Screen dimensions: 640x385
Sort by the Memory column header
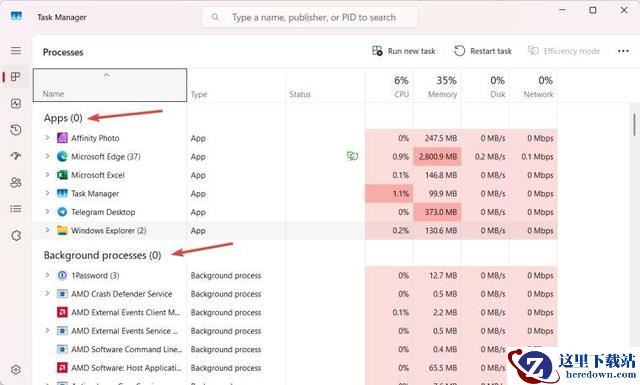point(437,86)
